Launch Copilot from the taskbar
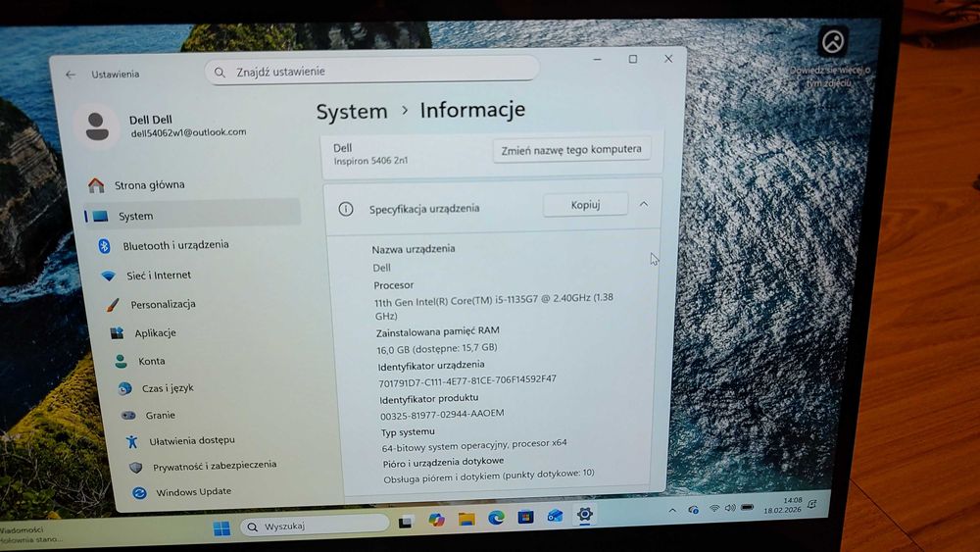980x552 pixels. [436, 519]
